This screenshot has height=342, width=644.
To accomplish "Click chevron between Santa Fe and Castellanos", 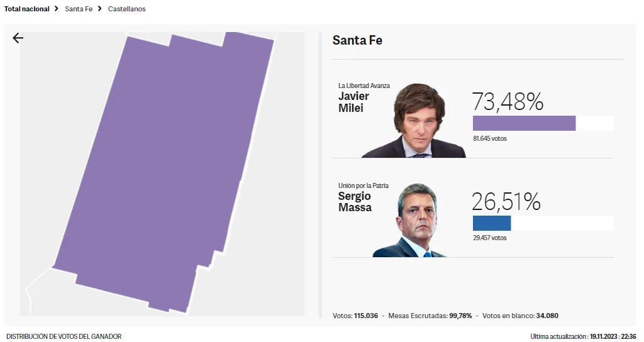I will click(100, 9).
